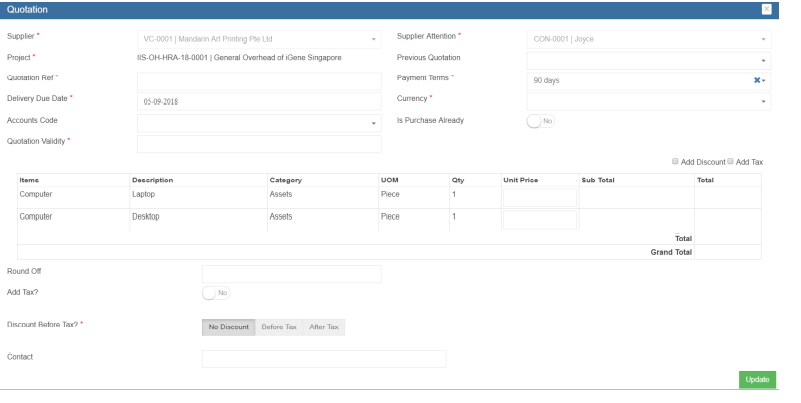The width and height of the screenshot is (801, 403).
Task: Expand the Previous Quotation dropdown
Action: click(649, 60)
